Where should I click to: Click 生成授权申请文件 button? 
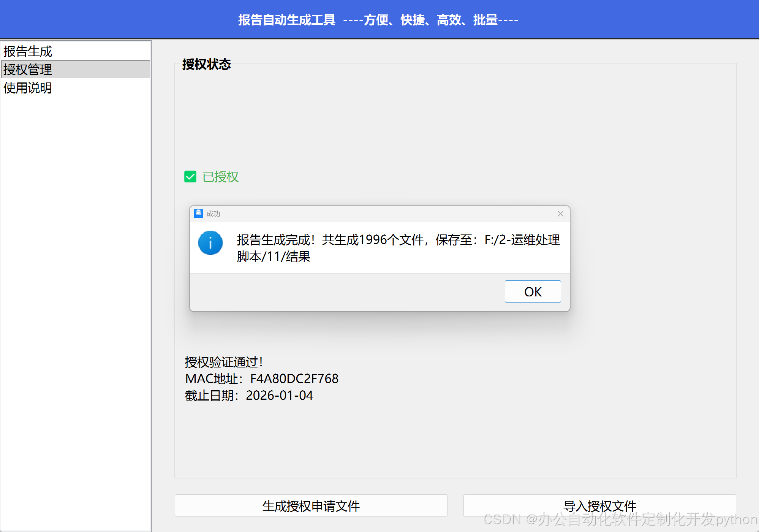pyautogui.click(x=311, y=506)
